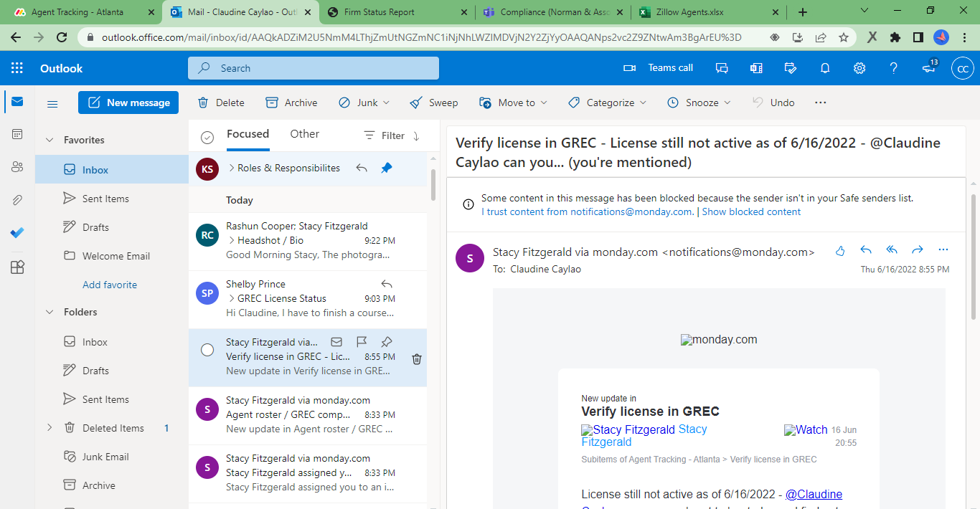This screenshot has width=980, height=509.
Task: Open Mail module in left rail
Action: pyautogui.click(x=17, y=102)
